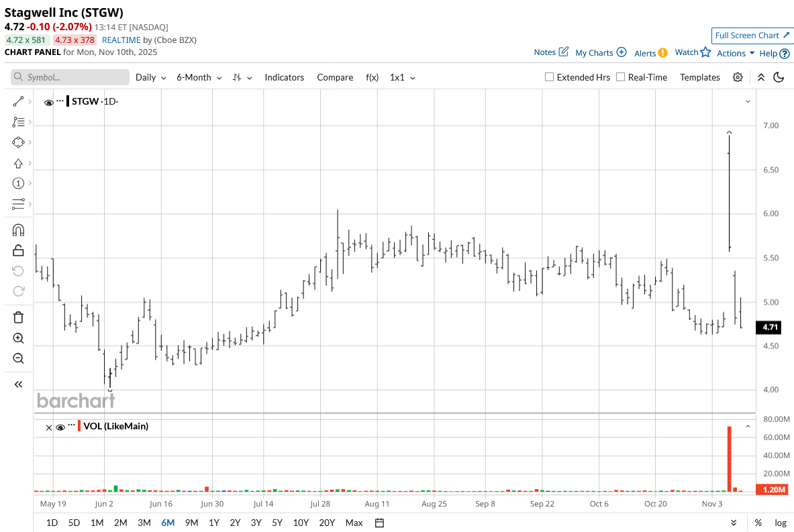Remove the VOL indicator pane
The width and height of the screenshot is (794, 532).
point(48,428)
